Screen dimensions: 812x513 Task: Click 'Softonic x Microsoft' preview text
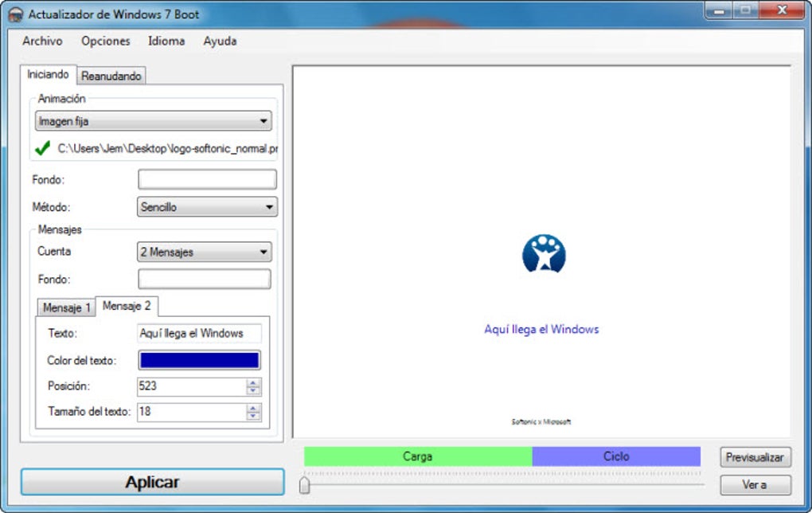coord(541,422)
